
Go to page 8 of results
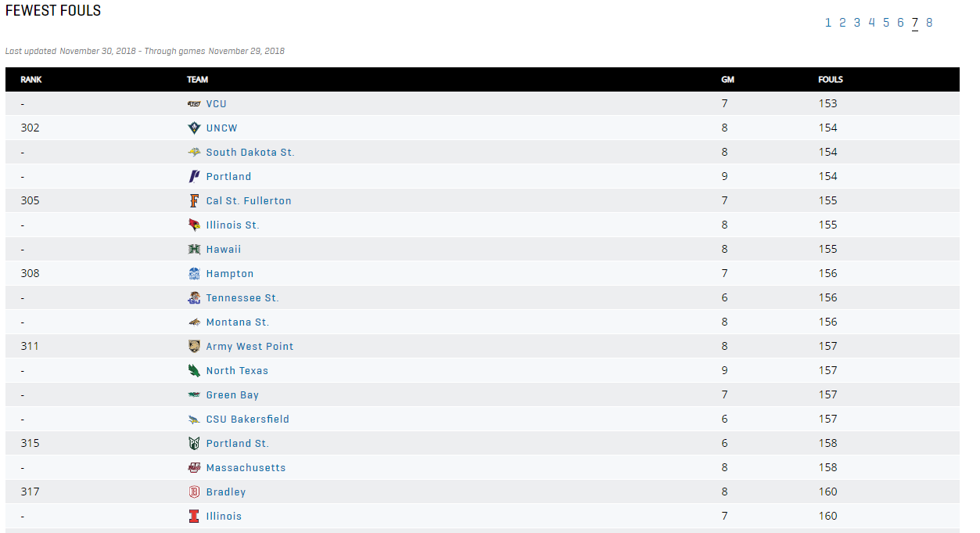tap(929, 23)
